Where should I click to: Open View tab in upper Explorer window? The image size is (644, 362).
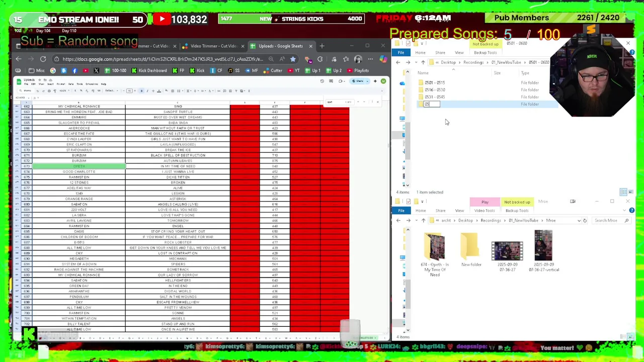459,52
